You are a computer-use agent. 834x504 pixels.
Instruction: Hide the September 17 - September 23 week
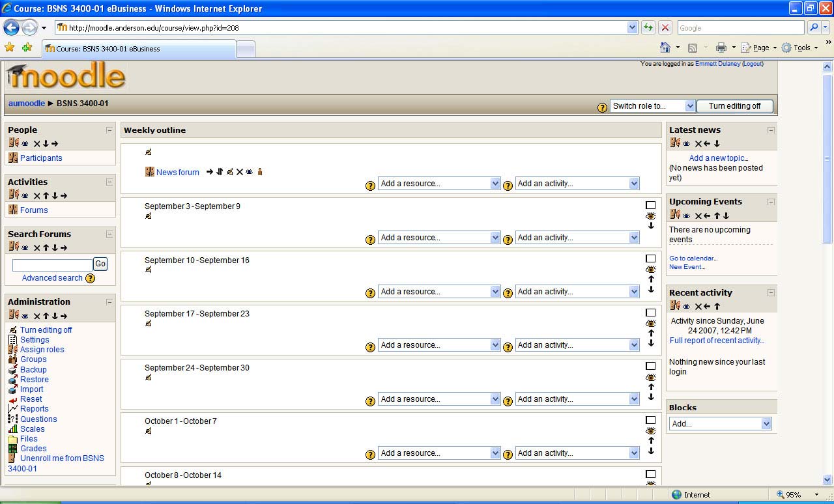pos(650,323)
